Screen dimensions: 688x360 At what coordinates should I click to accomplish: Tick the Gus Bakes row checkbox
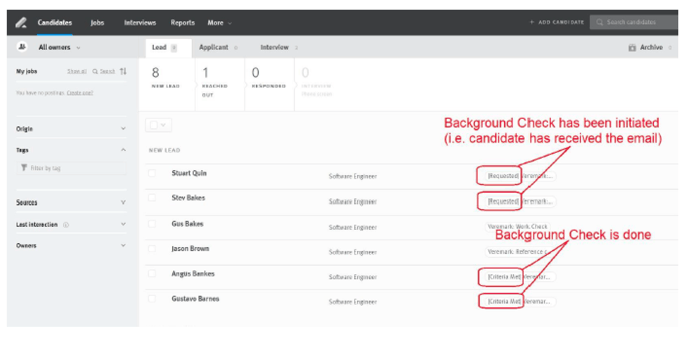pyautogui.click(x=152, y=223)
